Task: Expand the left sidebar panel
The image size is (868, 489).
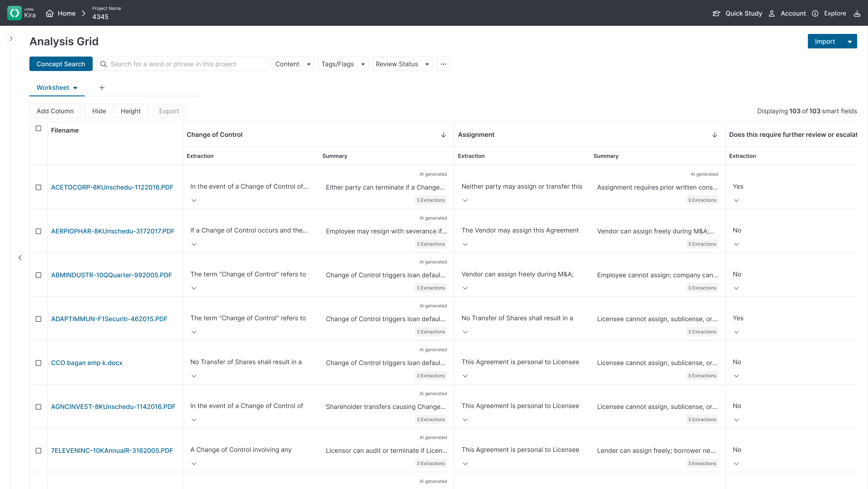Action: pos(11,39)
